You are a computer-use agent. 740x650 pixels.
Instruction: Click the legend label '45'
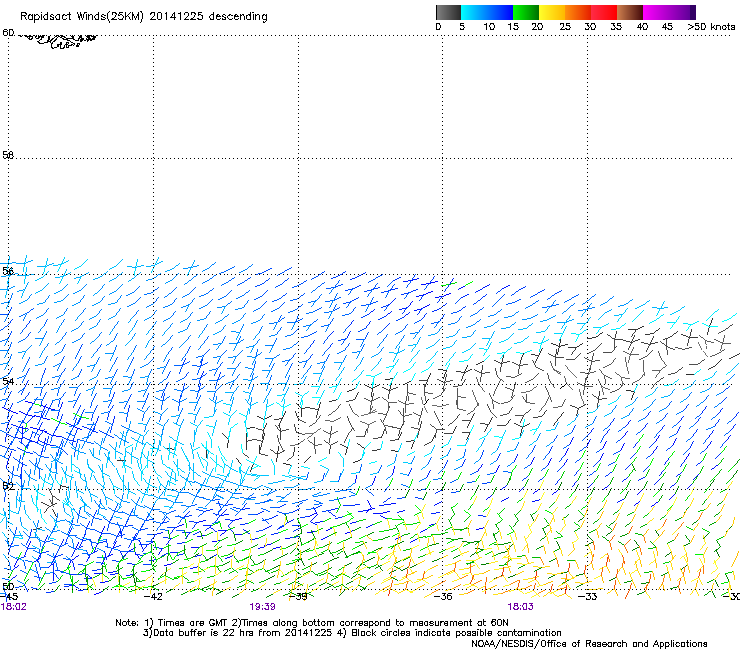[x=667, y=27]
